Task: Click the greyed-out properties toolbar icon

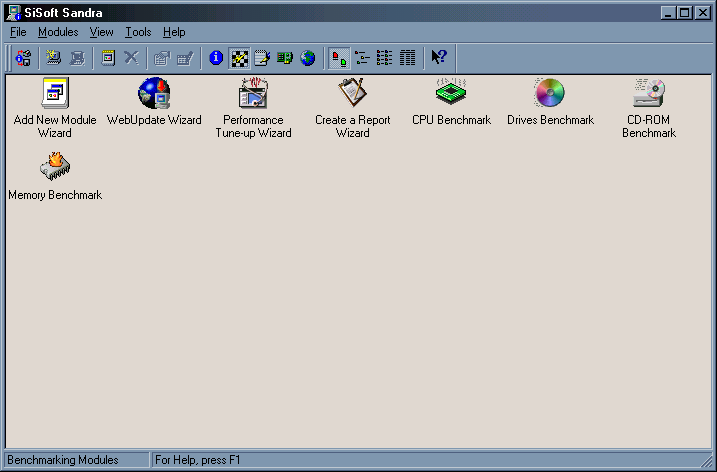Action: coord(162,58)
